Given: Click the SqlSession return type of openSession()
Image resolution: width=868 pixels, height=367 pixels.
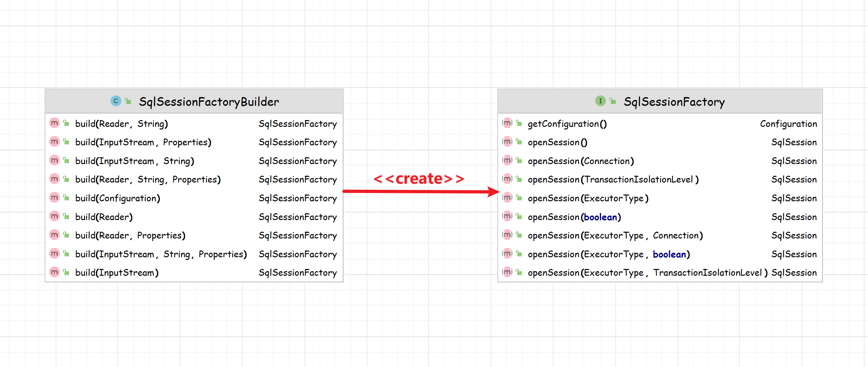Looking at the screenshot, I should (x=794, y=142).
